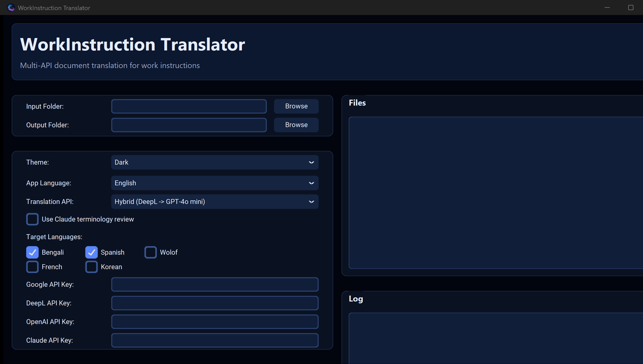Minimize the WorkInstruction Translator window
Screen dimensions: 643x364
click(x=607, y=8)
